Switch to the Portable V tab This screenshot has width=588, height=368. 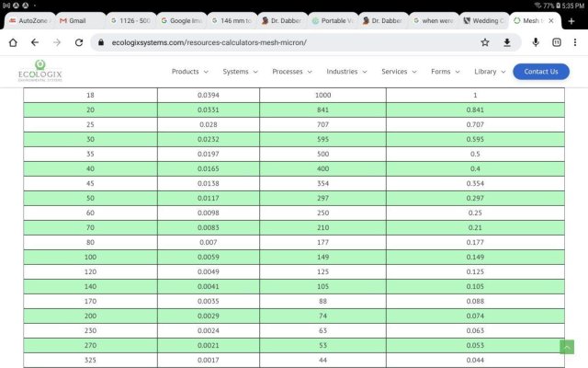(x=333, y=20)
